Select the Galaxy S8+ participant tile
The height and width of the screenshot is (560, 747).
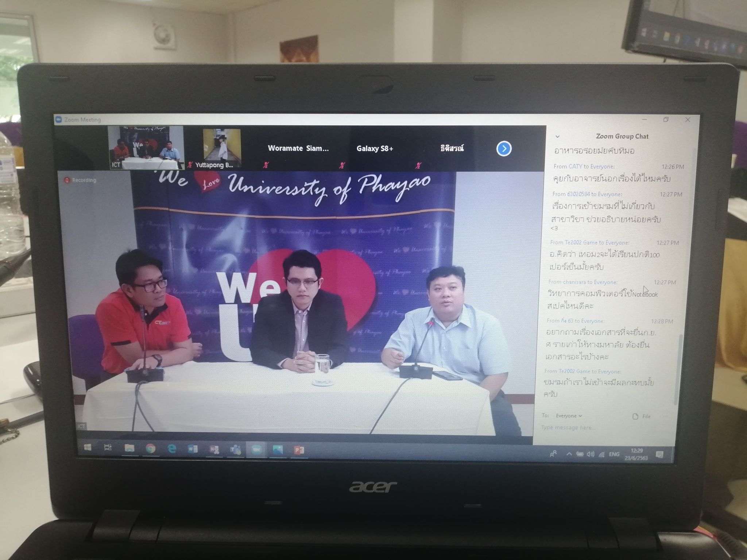(x=375, y=148)
